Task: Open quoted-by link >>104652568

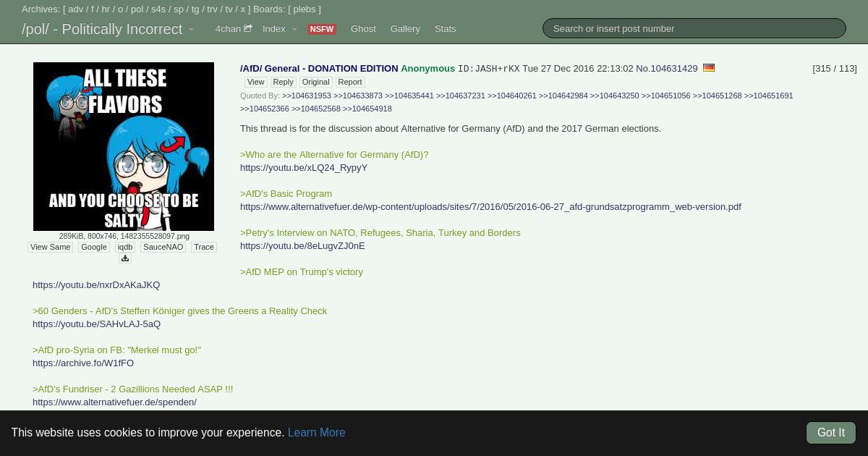Action: [316, 109]
